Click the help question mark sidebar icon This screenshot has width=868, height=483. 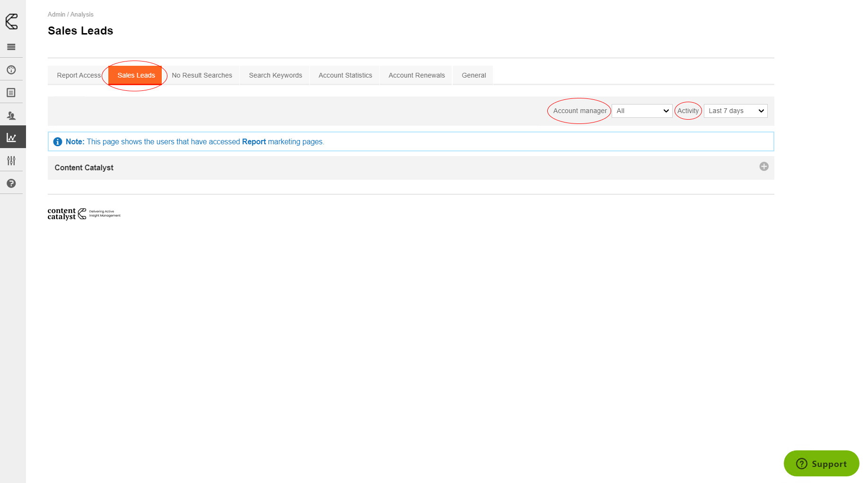[11, 184]
